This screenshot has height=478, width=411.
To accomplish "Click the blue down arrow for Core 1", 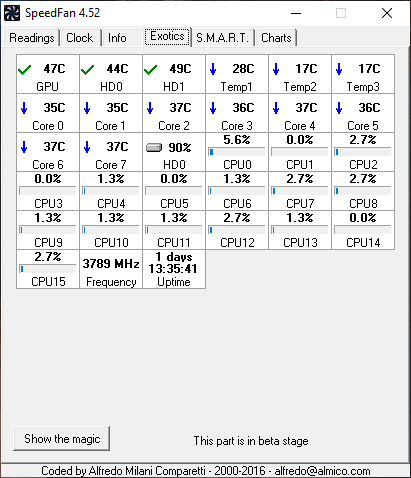I will tap(87, 108).
